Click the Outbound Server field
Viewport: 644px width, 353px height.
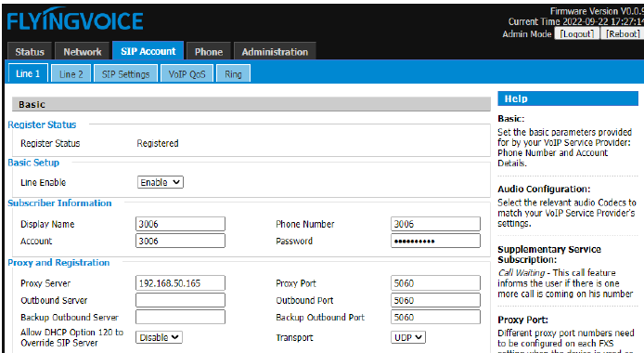[180, 300]
